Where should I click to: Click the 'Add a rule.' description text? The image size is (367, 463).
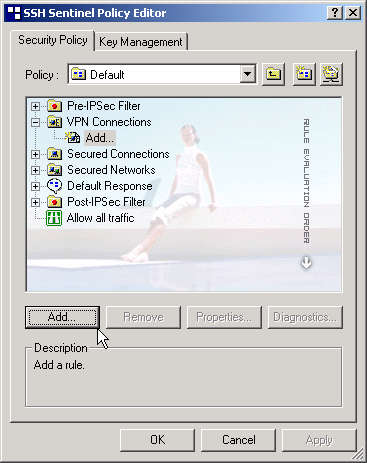click(x=59, y=365)
